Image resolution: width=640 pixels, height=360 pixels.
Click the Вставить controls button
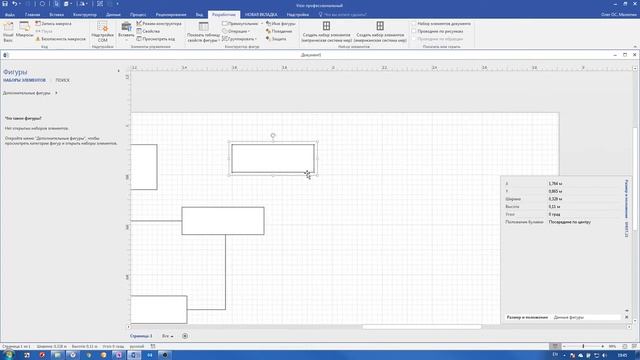(x=126, y=32)
